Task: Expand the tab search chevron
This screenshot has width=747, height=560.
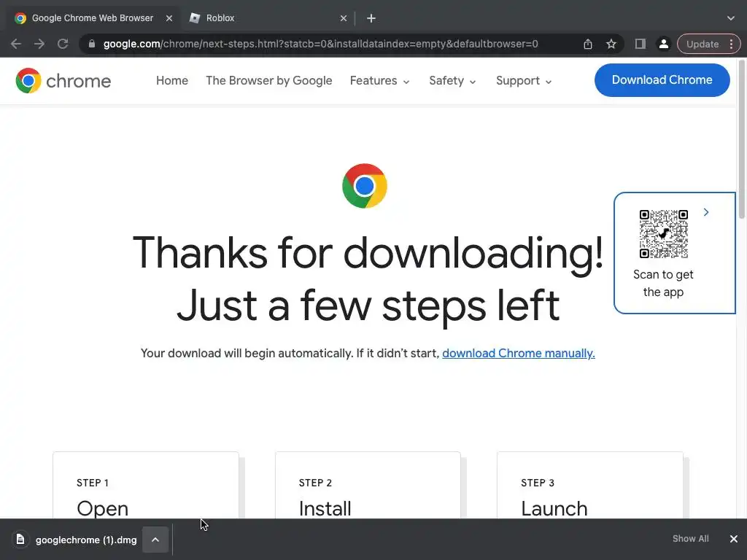Action: point(731,18)
